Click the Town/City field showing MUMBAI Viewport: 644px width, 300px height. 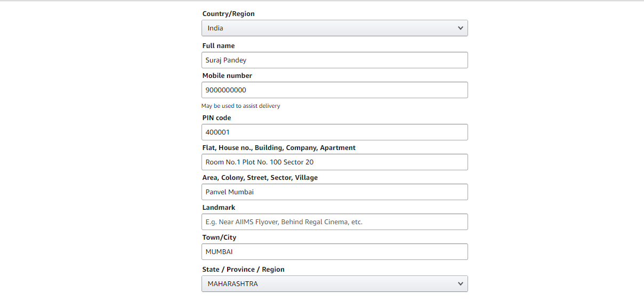(x=334, y=252)
